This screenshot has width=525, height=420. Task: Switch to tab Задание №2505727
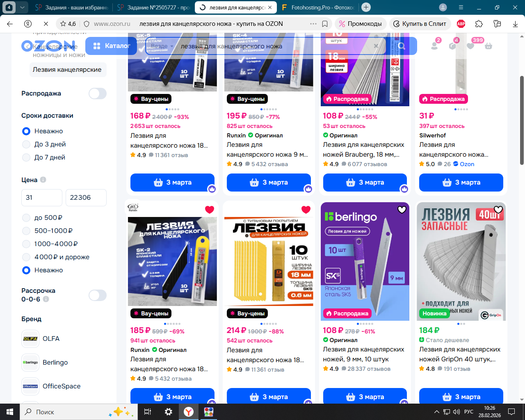[153, 7]
